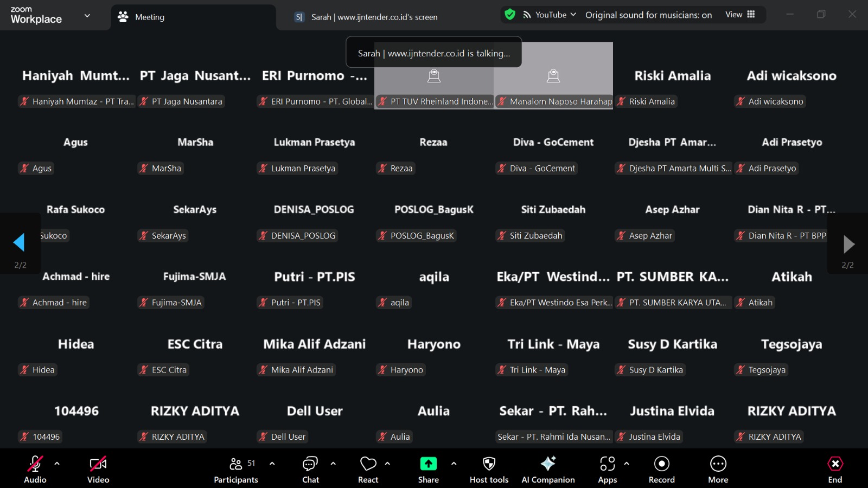This screenshot has width=868, height=488.
Task: Start sharing screen with Share button
Action: point(428,470)
